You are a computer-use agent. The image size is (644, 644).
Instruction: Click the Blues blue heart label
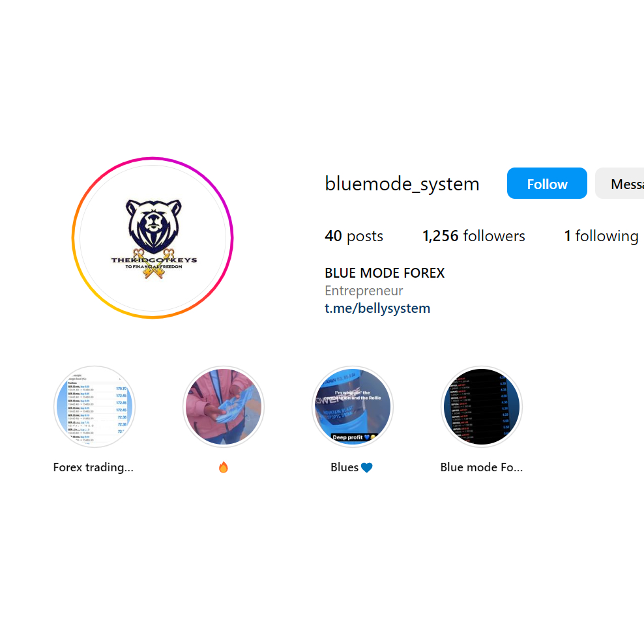pyautogui.click(x=351, y=467)
